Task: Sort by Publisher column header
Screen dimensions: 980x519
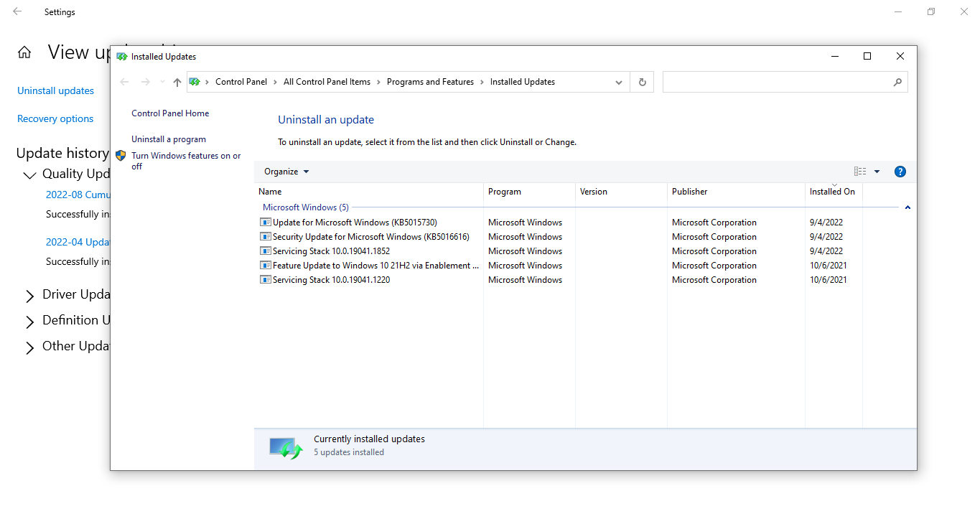Action: [x=736, y=192]
